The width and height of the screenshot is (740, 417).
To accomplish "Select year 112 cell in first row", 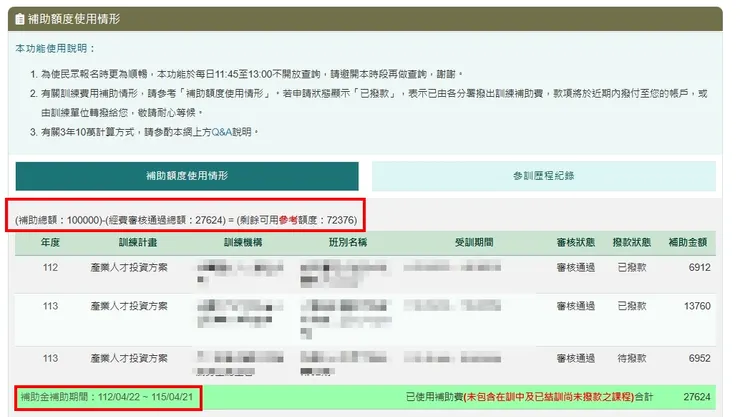I will [50, 267].
